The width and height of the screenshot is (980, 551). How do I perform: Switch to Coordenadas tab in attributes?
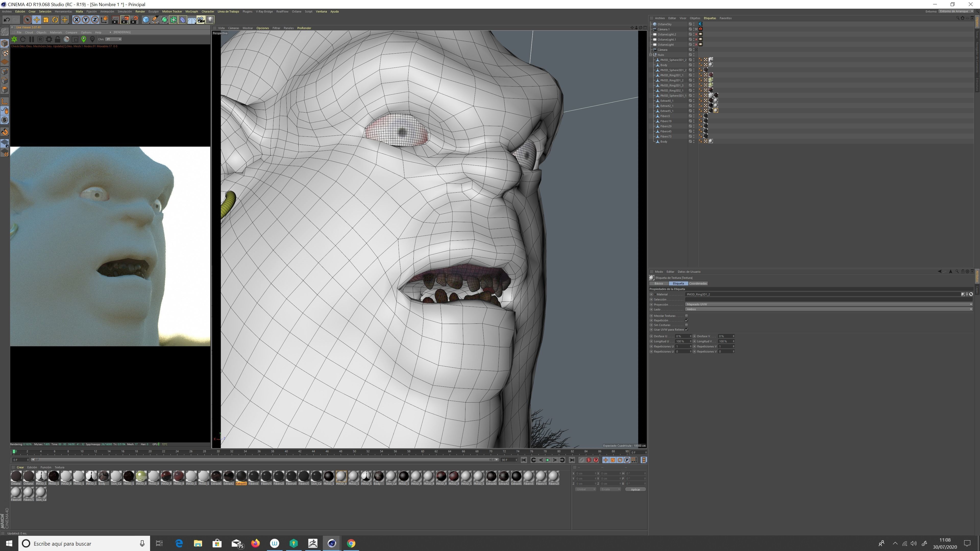click(698, 283)
